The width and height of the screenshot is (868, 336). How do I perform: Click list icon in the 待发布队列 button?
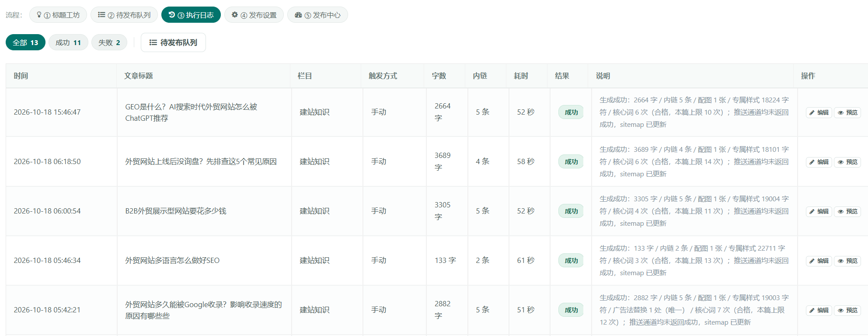[x=153, y=42]
